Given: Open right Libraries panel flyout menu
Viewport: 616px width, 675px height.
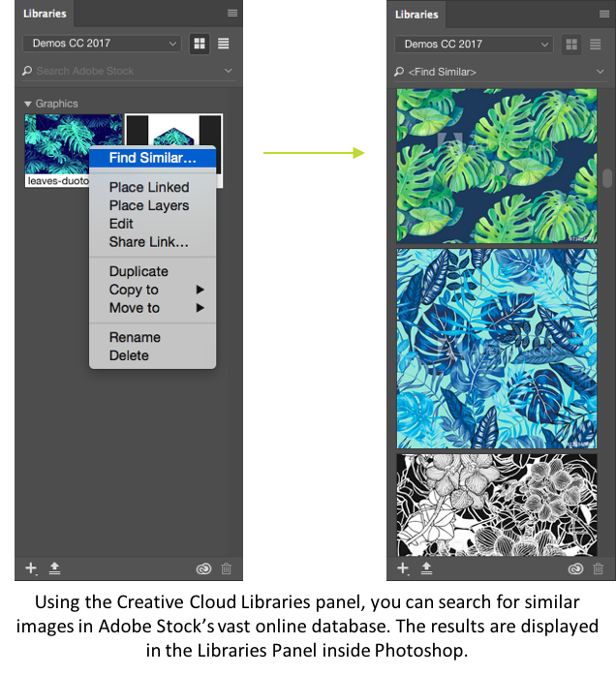Looking at the screenshot, I should click(604, 15).
